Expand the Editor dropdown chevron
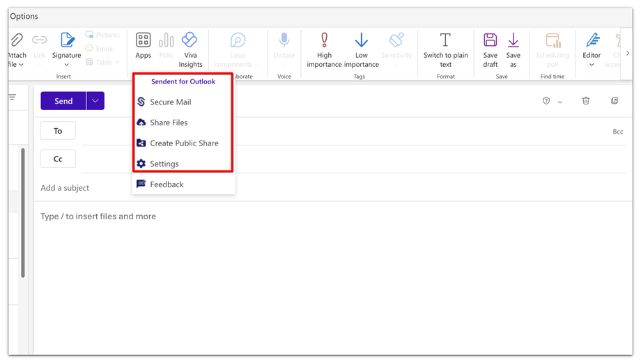 [592, 65]
